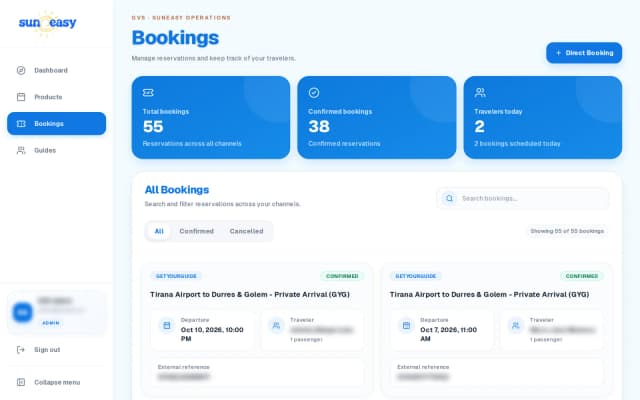The width and height of the screenshot is (640, 400).
Task: Collapse the sidebar menu
Action: (x=56, y=382)
